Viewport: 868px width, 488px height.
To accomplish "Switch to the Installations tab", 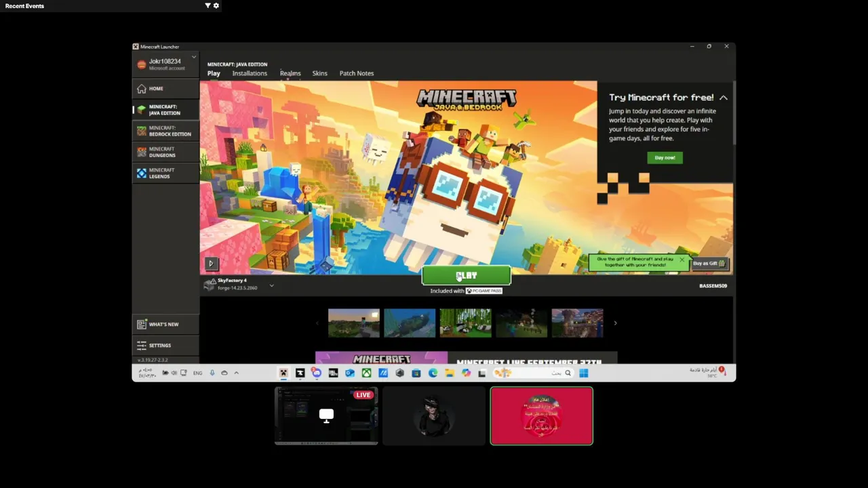I will (250, 73).
